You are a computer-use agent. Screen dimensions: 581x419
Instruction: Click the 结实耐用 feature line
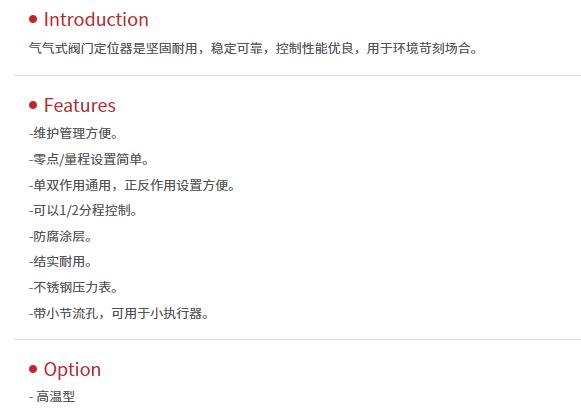click(x=60, y=262)
